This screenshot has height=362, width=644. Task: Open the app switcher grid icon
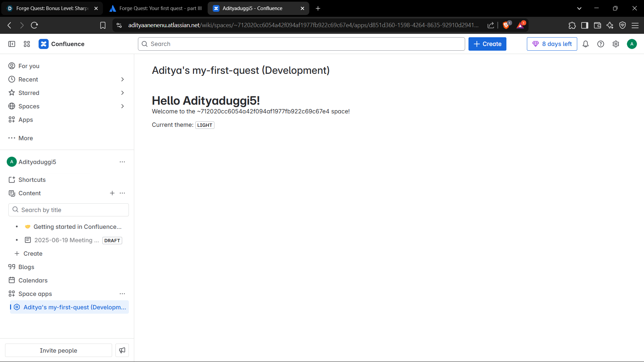[27, 44]
